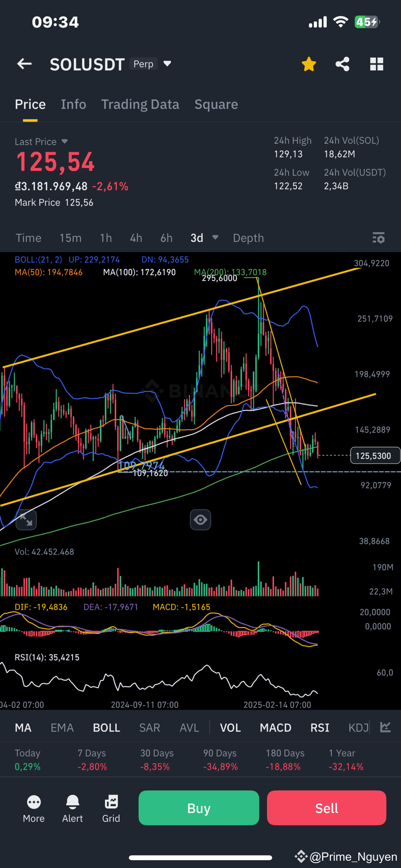Open the Trading Data tab
This screenshot has width=401, height=868.
(x=140, y=104)
